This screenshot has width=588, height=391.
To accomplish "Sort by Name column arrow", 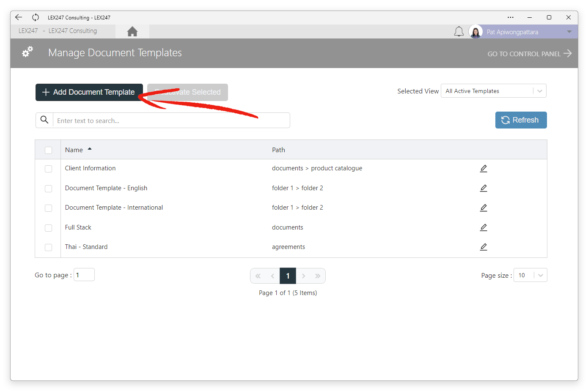I will 90,149.
